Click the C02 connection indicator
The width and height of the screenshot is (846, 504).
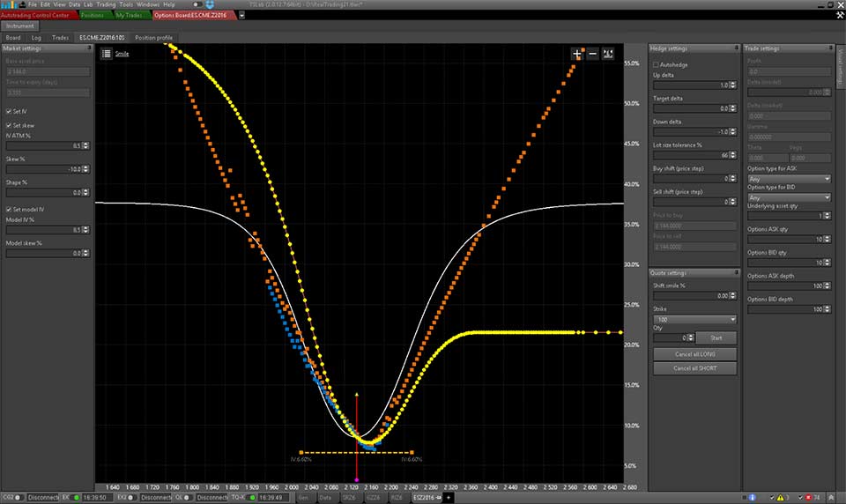pyautogui.click(x=18, y=497)
